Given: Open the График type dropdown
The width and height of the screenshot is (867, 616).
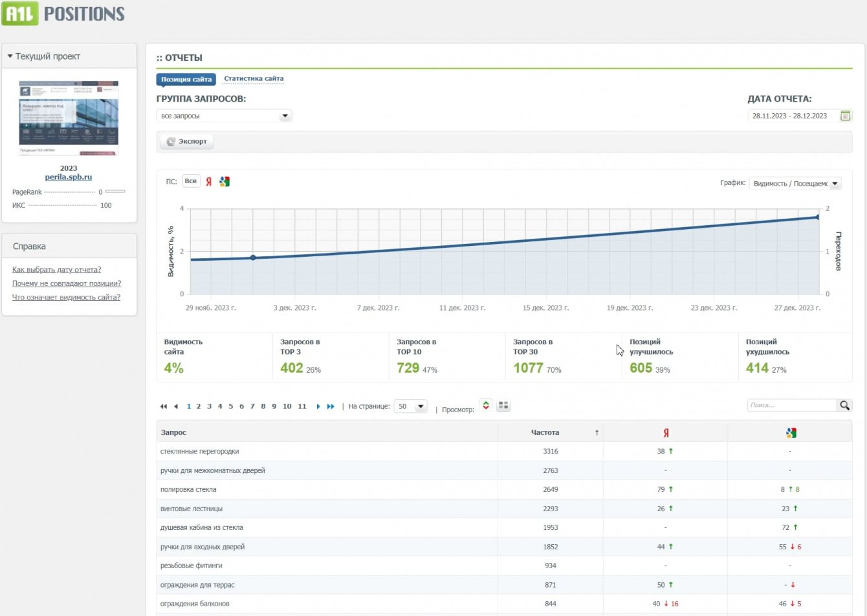Looking at the screenshot, I should tap(795, 184).
